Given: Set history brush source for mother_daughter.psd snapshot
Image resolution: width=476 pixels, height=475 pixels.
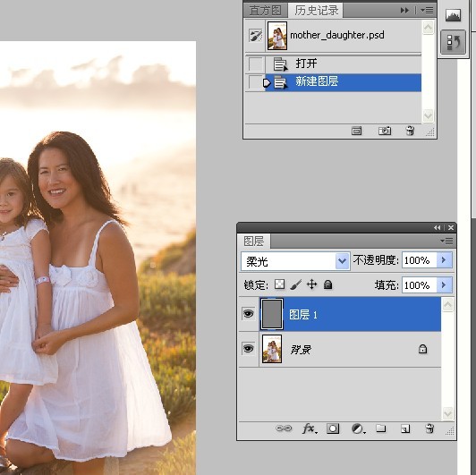Looking at the screenshot, I should (256, 36).
